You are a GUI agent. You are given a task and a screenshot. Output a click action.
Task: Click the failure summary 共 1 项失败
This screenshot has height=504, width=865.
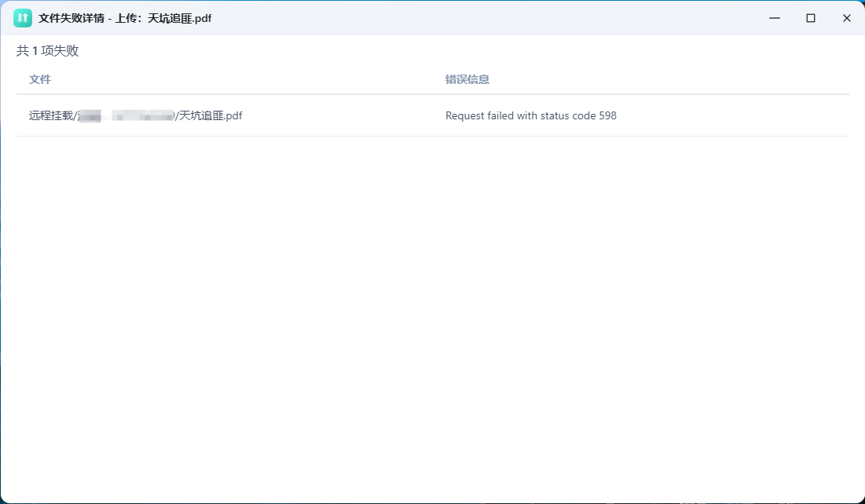(x=46, y=49)
